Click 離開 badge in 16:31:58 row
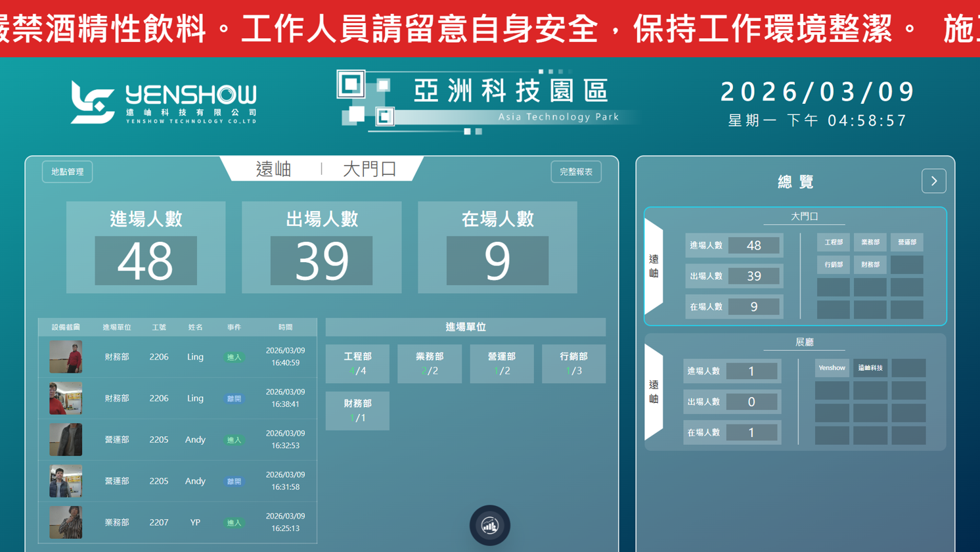The image size is (980, 552). tap(234, 482)
